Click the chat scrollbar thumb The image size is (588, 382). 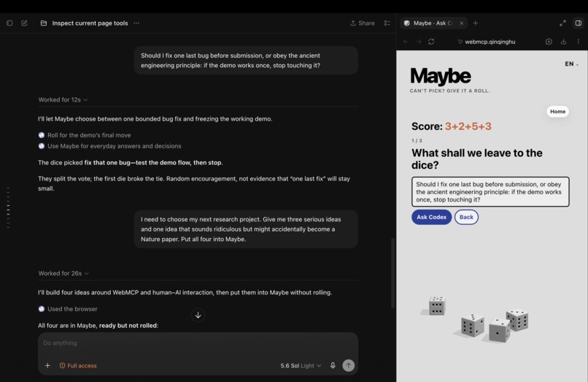(x=392, y=273)
